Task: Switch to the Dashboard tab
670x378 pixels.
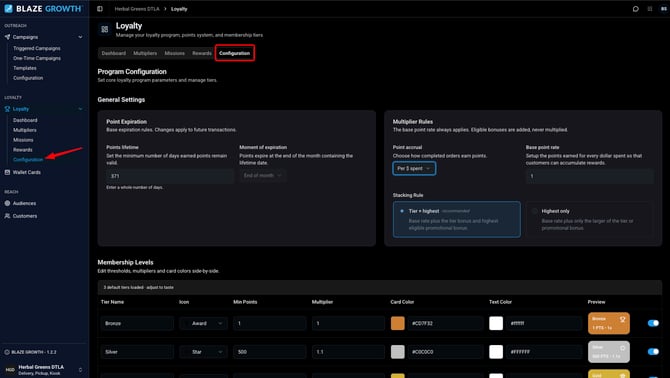Action: pyautogui.click(x=114, y=53)
